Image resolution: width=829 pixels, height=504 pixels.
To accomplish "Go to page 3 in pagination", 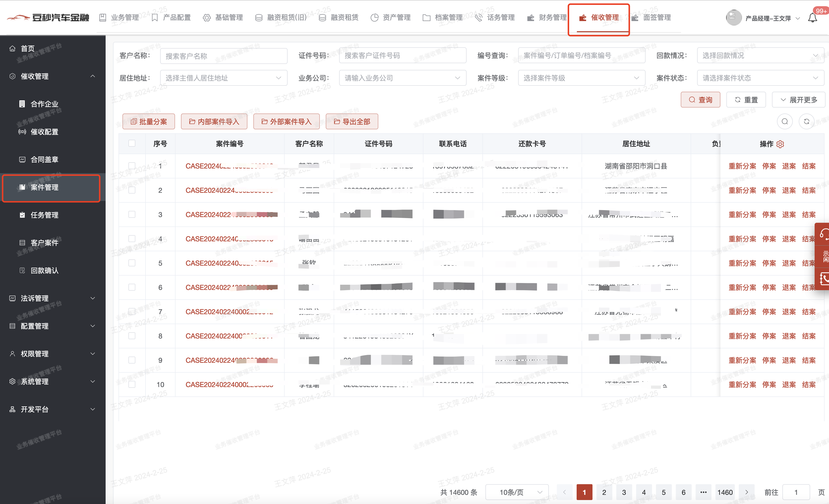I will click(x=624, y=492).
